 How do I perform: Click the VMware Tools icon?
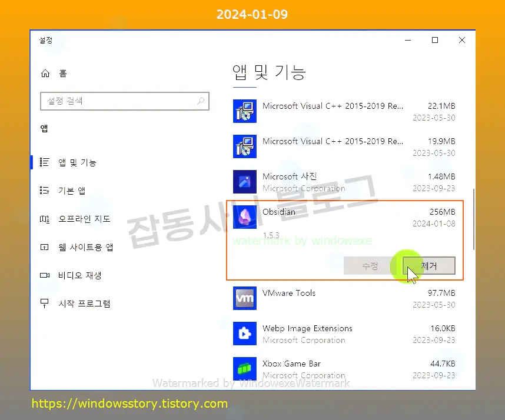pyautogui.click(x=245, y=298)
